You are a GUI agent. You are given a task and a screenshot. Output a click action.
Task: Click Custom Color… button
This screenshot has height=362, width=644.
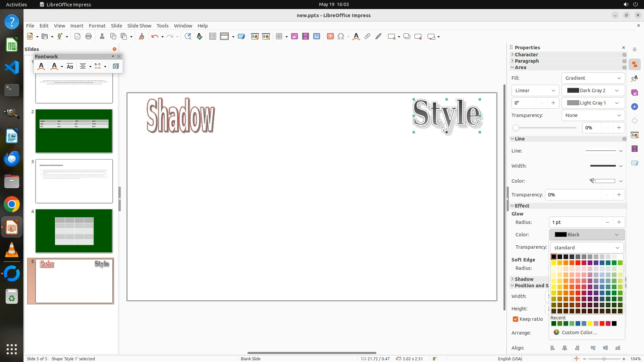(x=579, y=333)
